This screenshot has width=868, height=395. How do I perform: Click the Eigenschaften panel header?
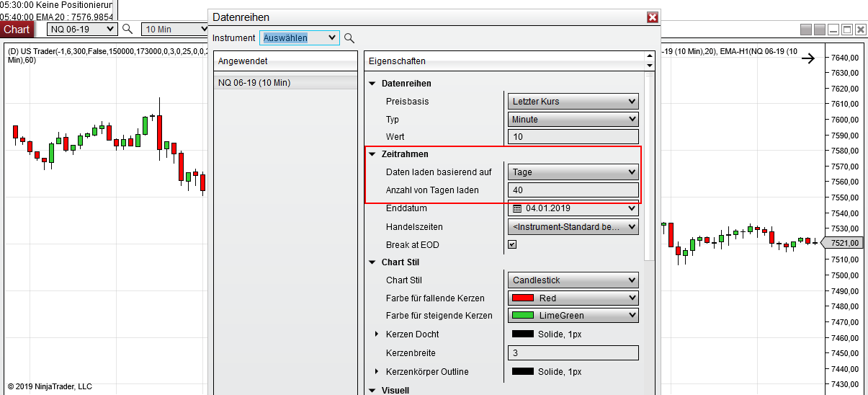505,61
